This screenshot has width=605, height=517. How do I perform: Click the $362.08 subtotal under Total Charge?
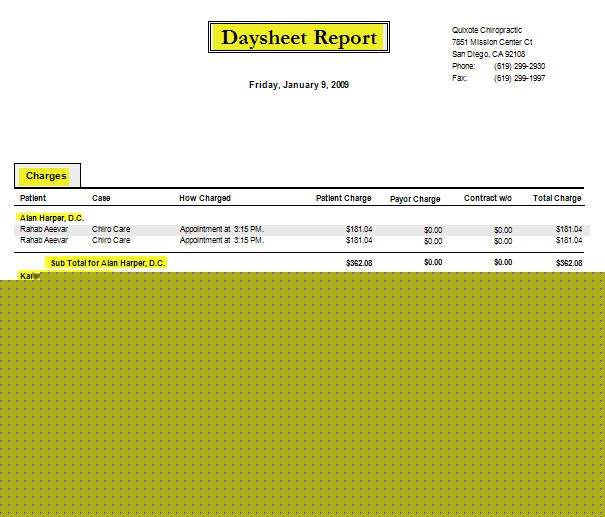point(569,263)
